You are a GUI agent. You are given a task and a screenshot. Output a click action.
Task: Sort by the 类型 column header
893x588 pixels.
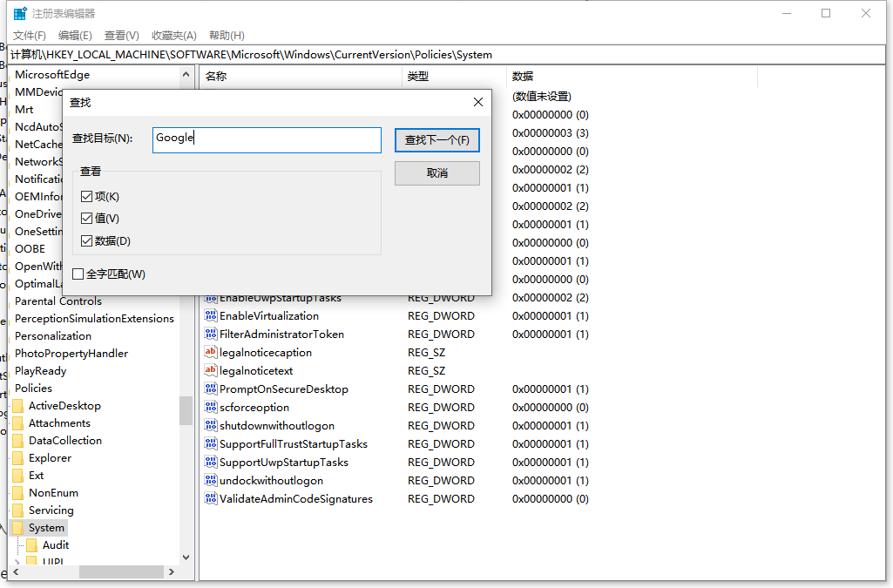click(x=454, y=77)
